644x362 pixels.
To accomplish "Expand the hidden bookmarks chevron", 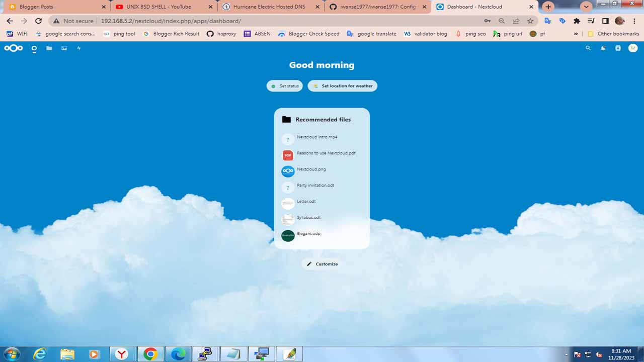I will [576, 34].
